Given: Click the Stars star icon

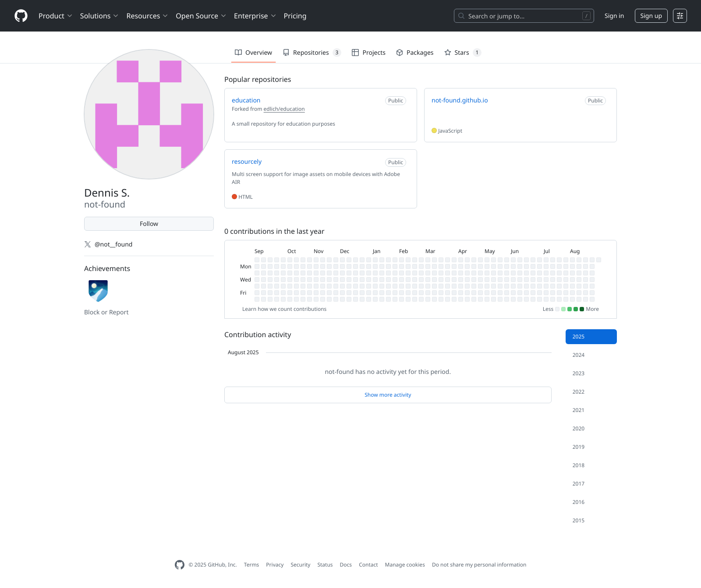Looking at the screenshot, I should 448,52.
